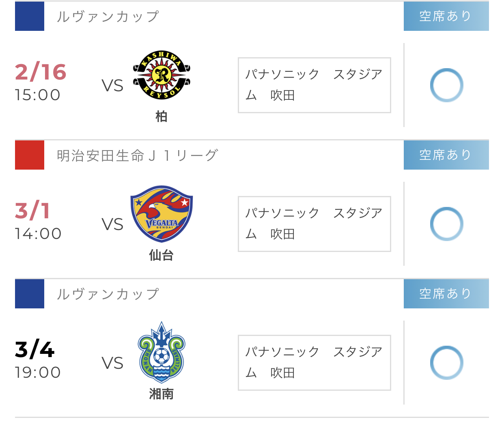Click the blue square beside top ルヴァンカップ
The width and height of the screenshot is (504, 422).
(30, 16)
